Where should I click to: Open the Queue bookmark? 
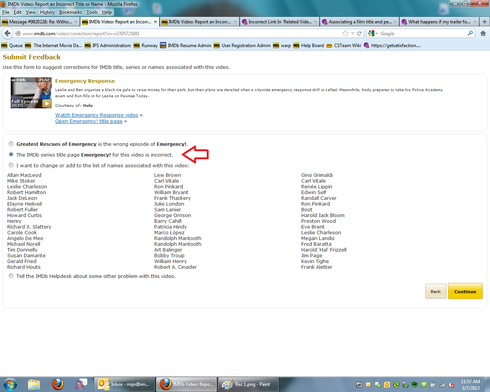[x=12, y=45]
